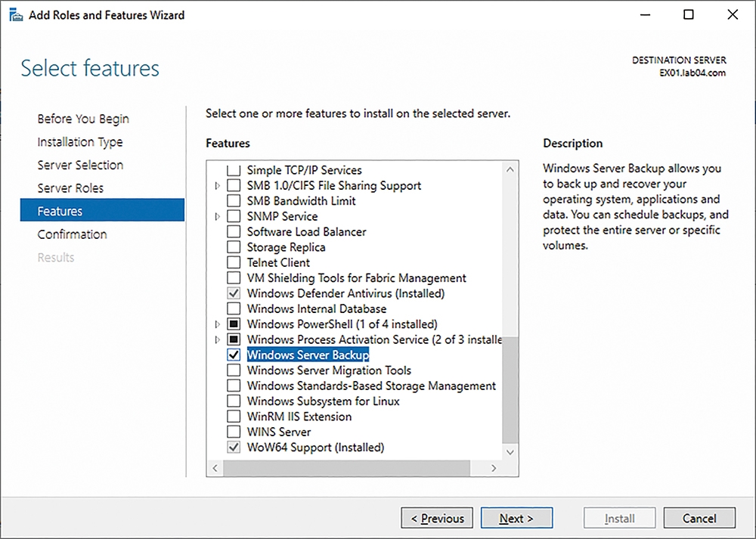The height and width of the screenshot is (539, 756).
Task: Expand SMB 1.0/CIFS File Sharing Support node
Action: coord(218,186)
